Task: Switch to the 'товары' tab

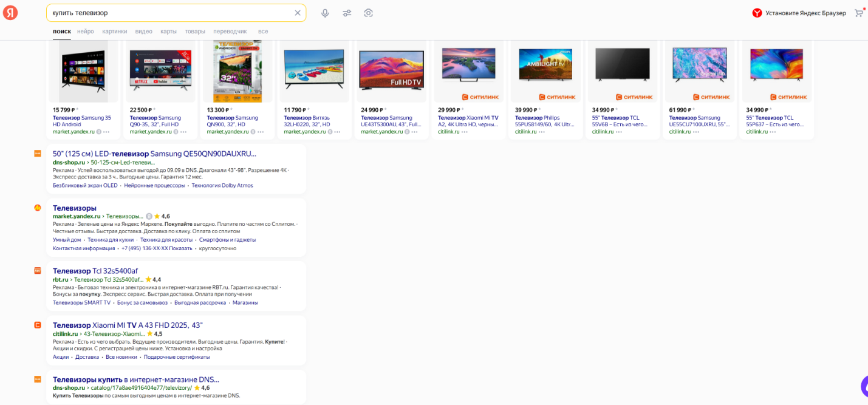Action: point(195,32)
